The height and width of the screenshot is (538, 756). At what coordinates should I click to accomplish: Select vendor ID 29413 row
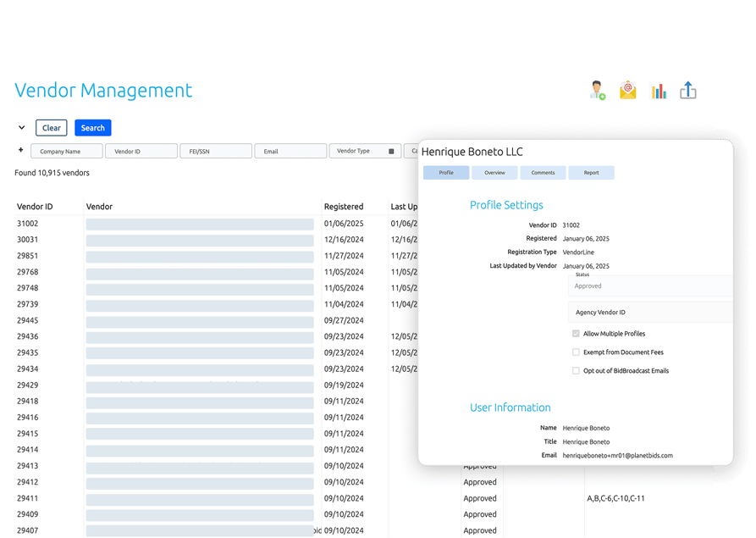pyautogui.click(x=27, y=466)
